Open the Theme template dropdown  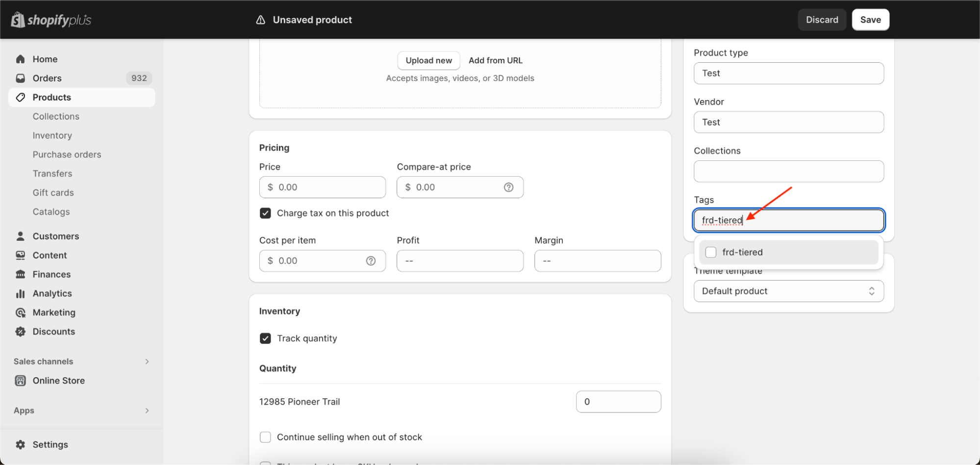788,291
